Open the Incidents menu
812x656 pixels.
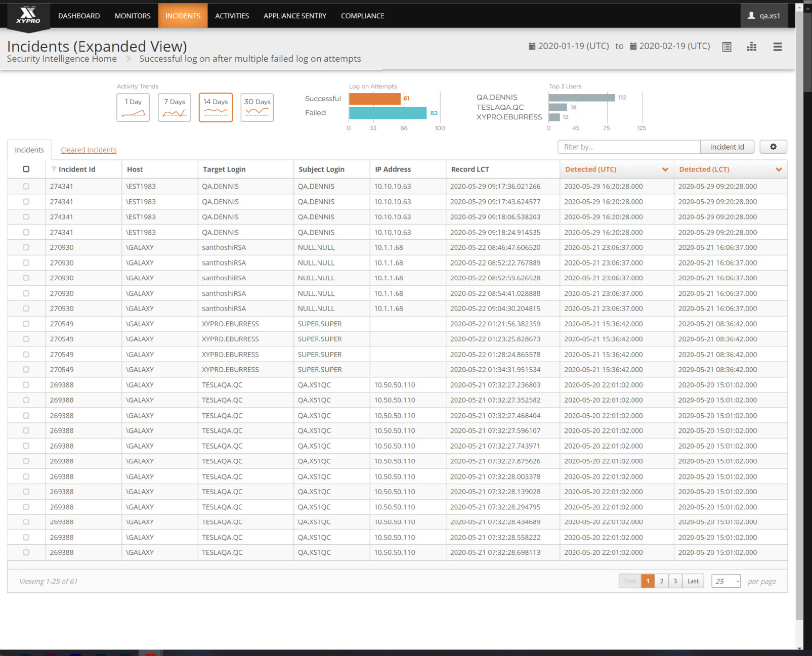(x=183, y=16)
